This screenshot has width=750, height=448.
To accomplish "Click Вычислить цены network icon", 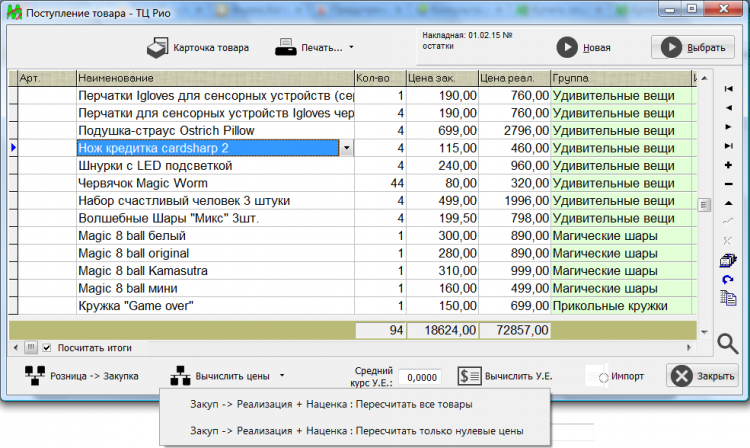I will (180, 376).
